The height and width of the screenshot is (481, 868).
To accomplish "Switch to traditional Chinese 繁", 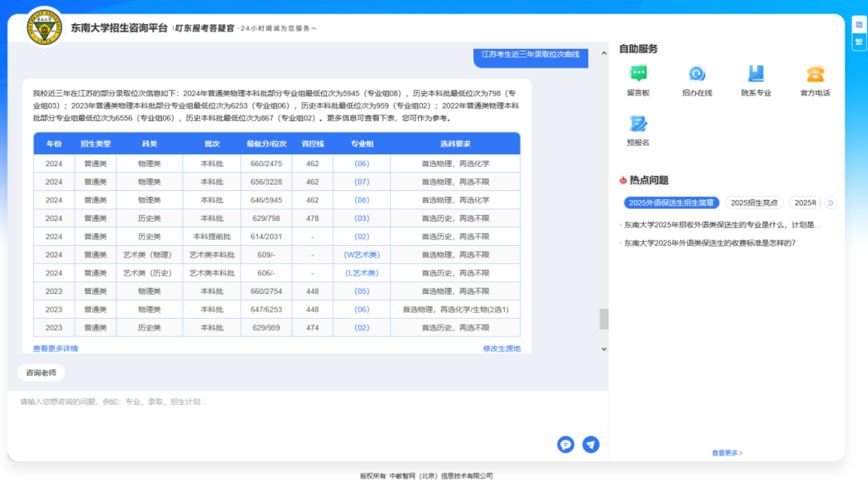I will click(x=858, y=42).
